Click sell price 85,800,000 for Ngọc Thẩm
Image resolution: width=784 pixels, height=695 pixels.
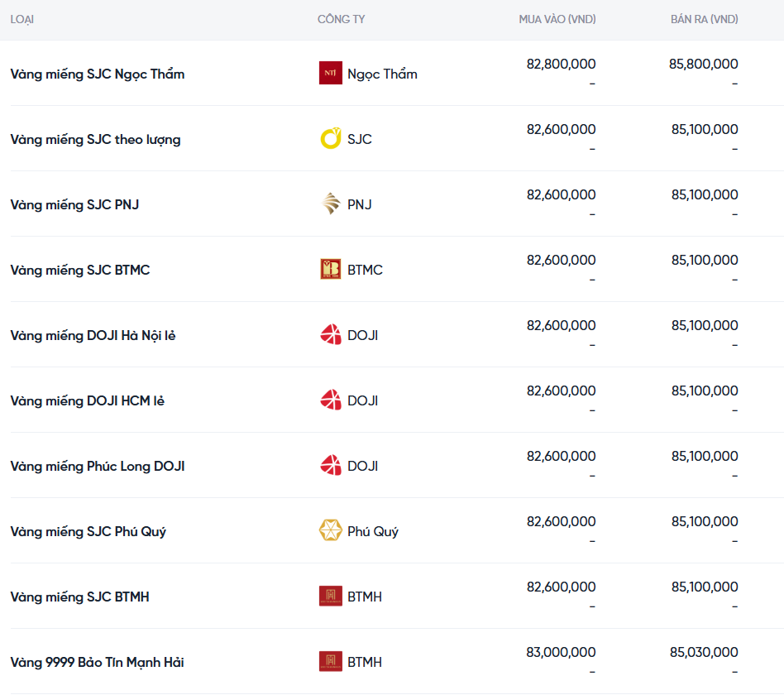pyautogui.click(x=704, y=64)
